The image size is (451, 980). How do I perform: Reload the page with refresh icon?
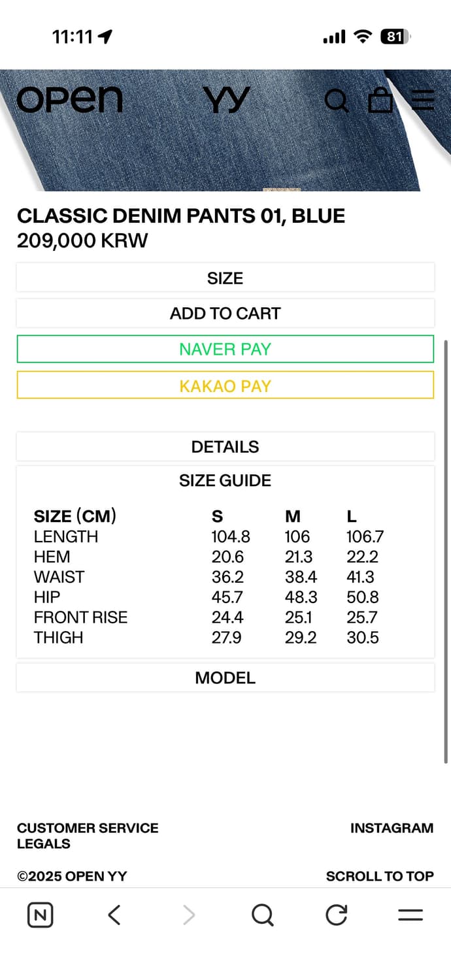337,915
